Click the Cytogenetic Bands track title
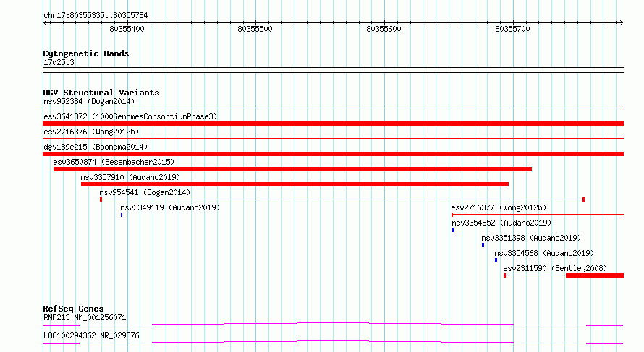Viewport: 644px width, 352px height. (x=86, y=53)
